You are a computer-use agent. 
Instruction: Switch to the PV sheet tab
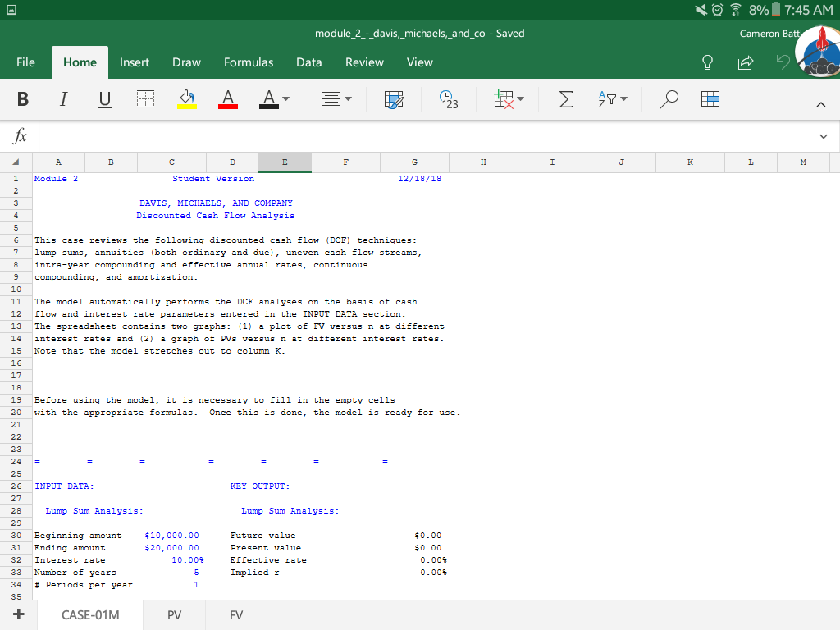point(174,614)
